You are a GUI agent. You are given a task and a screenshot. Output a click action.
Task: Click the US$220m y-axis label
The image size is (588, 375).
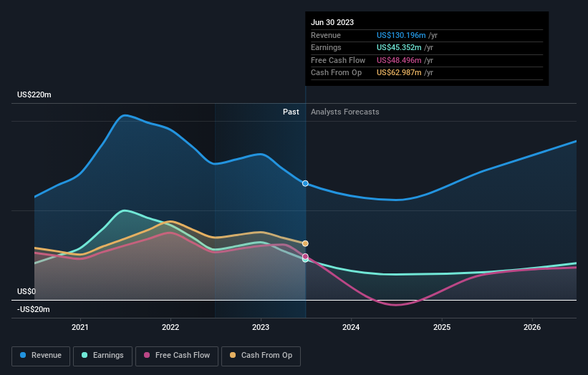coord(34,94)
